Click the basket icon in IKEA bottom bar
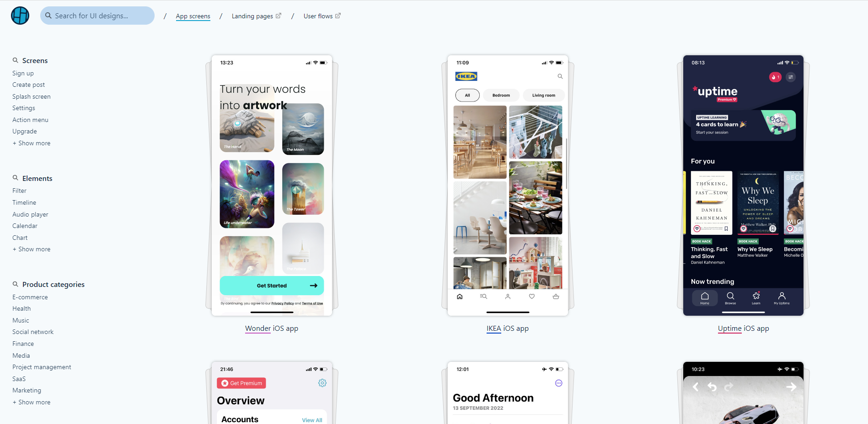Image resolution: width=868 pixels, height=424 pixels. click(x=556, y=297)
